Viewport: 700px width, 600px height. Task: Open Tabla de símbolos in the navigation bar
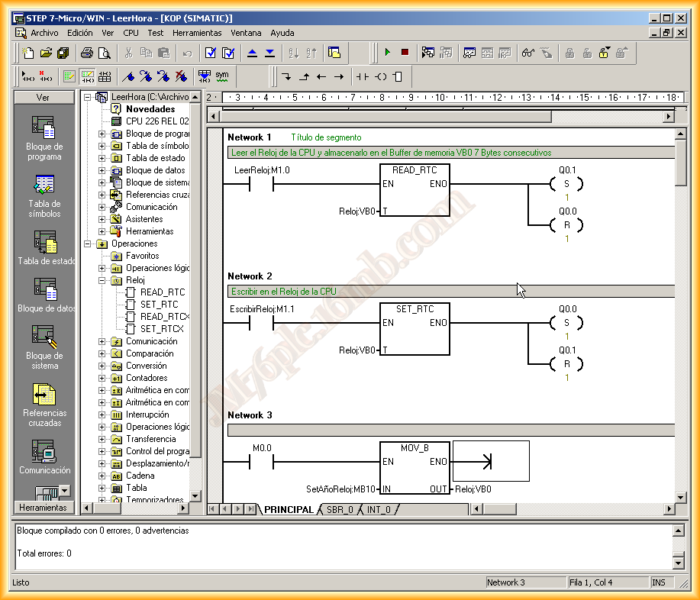click(44, 185)
